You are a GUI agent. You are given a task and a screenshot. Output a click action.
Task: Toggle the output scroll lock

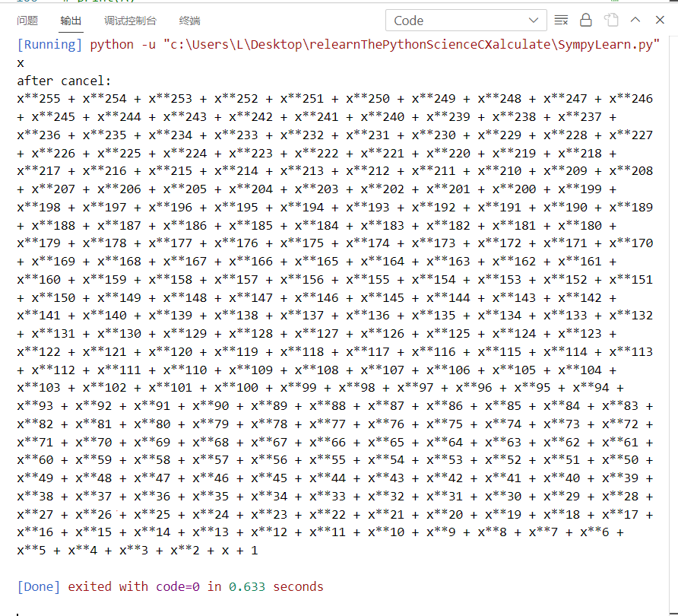tap(585, 20)
